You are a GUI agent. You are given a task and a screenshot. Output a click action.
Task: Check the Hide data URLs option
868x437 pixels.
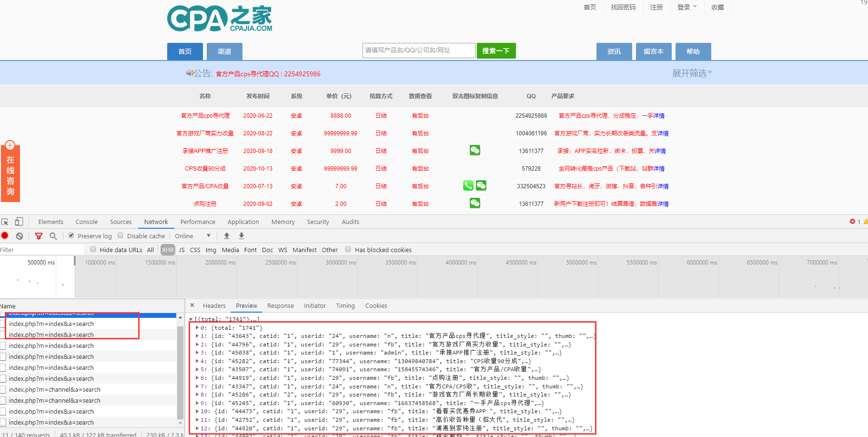pyautogui.click(x=93, y=249)
